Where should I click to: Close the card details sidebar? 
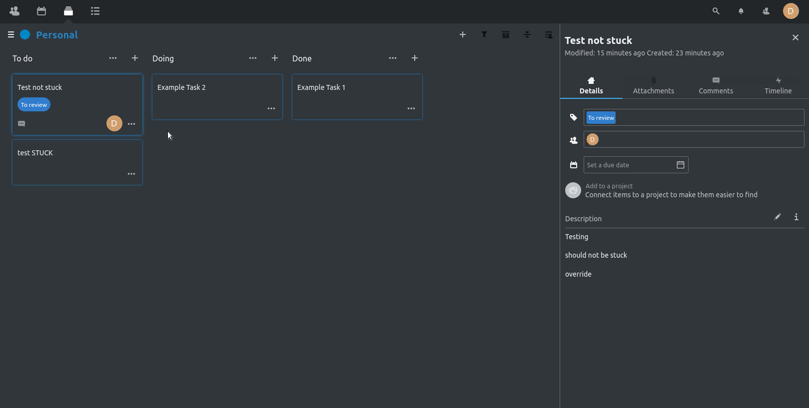coord(795,37)
